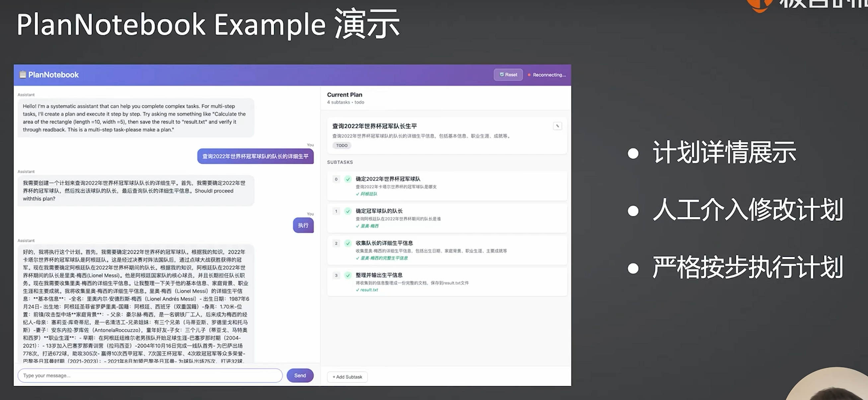The height and width of the screenshot is (400, 868).
Task: Click subtask index number 2
Action: 336,243
